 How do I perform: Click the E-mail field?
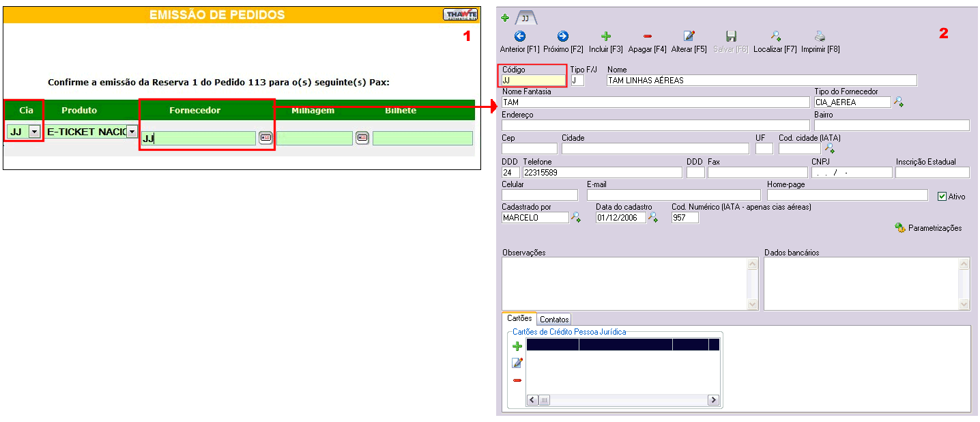pyautogui.click(x=674, y=195)
